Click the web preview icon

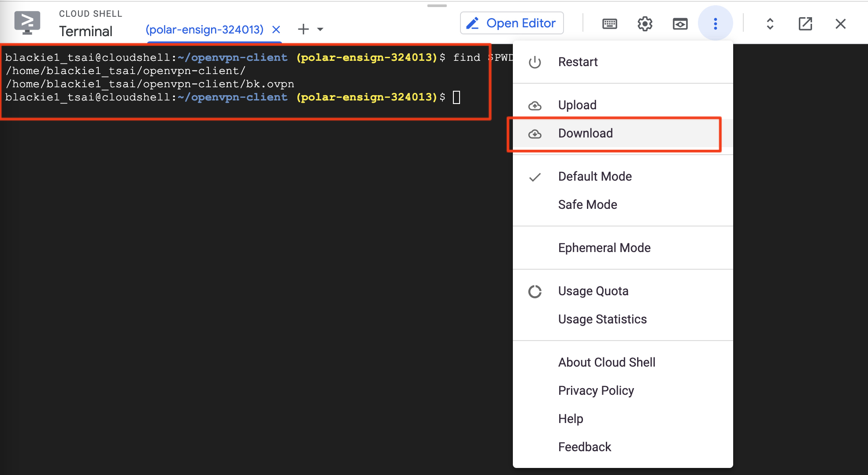(x=680, y=24)
